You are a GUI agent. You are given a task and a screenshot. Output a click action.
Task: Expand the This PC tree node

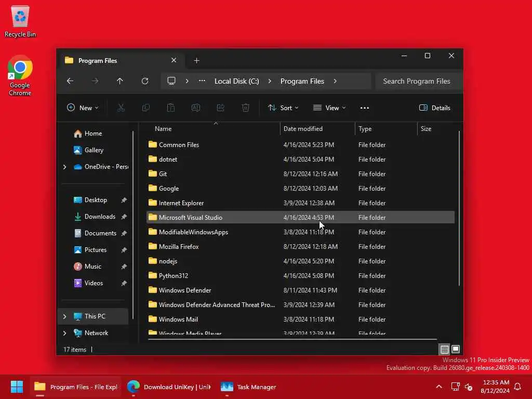click(x=64, y=316)
